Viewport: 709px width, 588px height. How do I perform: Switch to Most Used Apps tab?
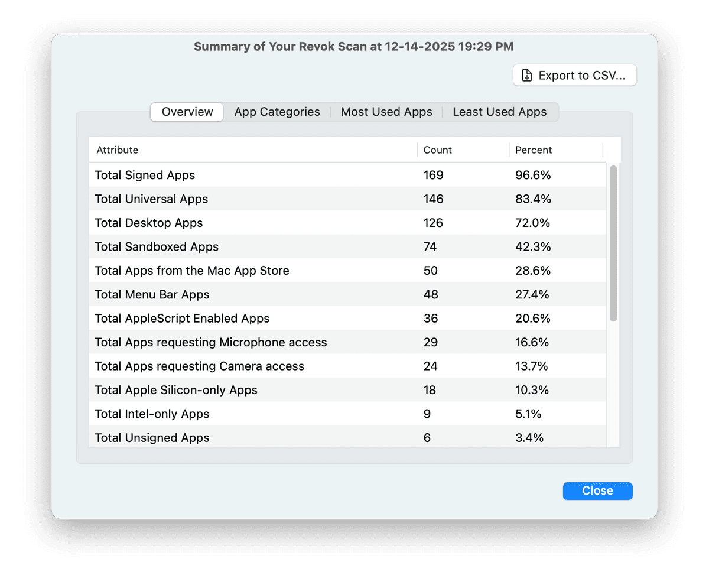[386, 112]
